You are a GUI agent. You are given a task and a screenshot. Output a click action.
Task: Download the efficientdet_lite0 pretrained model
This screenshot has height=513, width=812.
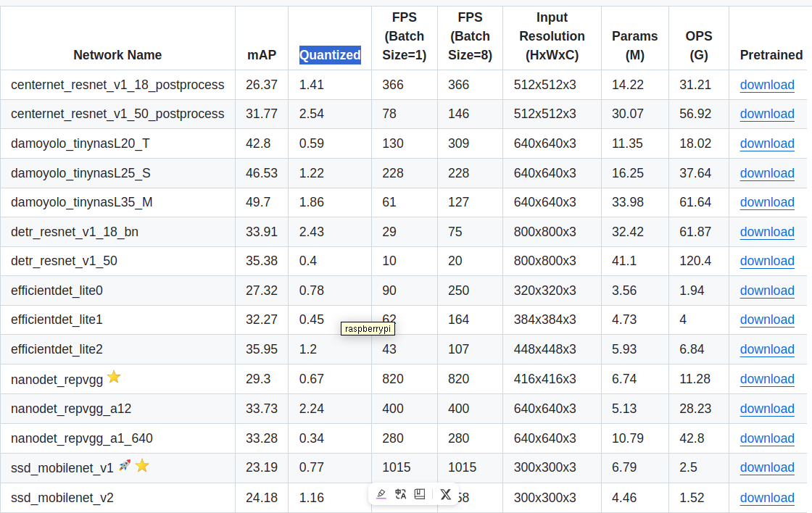coord(767,291)
